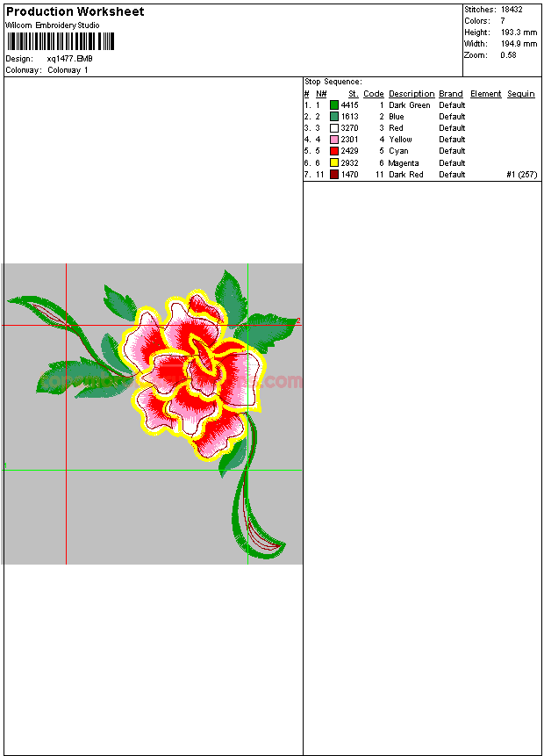Click the Element column header

tap(485, 94)
